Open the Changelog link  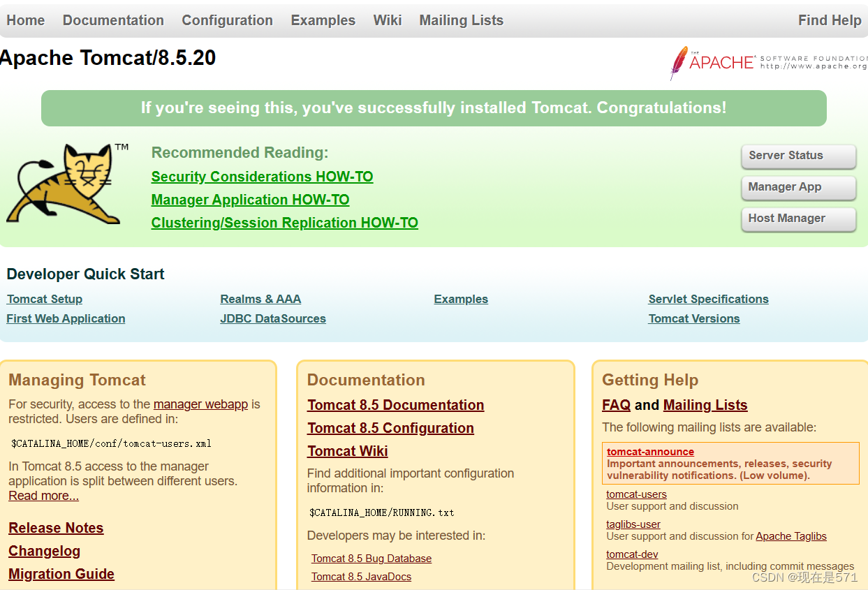[44, 551]
